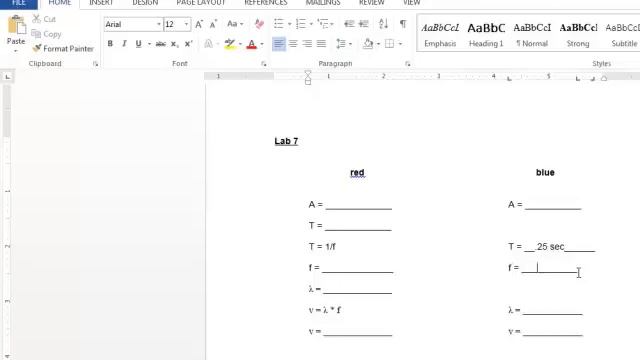Apply red font color
This screenshot has height=360, width=640.
point(251,44)
